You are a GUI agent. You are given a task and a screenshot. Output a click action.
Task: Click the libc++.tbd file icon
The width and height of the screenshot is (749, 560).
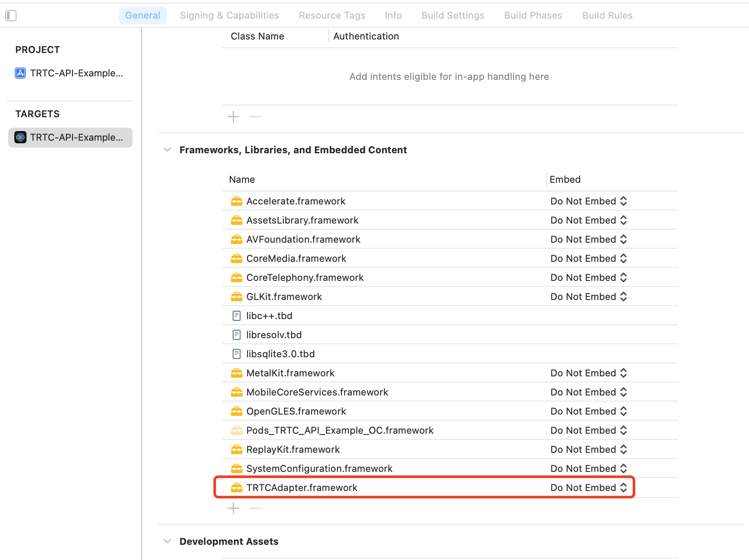(236, 316)
